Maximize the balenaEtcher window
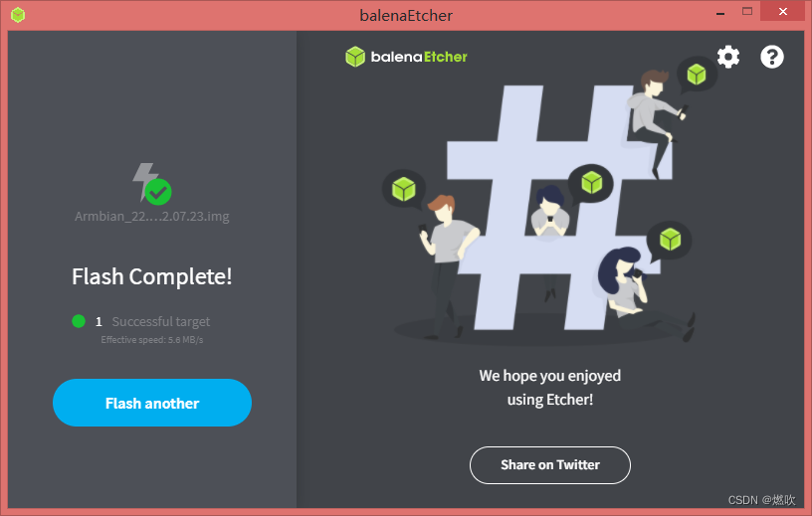 click(x=746, y=11)
